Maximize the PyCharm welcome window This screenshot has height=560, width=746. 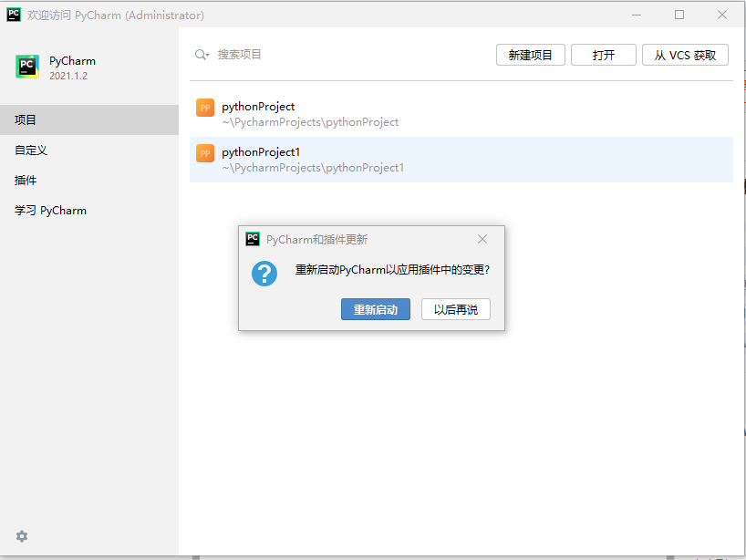[679, 15]
